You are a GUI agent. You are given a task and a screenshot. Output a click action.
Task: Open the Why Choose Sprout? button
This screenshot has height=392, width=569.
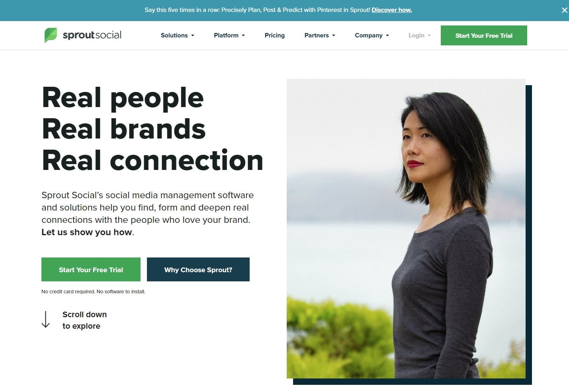pyautogui.click(x=198, y=269)
